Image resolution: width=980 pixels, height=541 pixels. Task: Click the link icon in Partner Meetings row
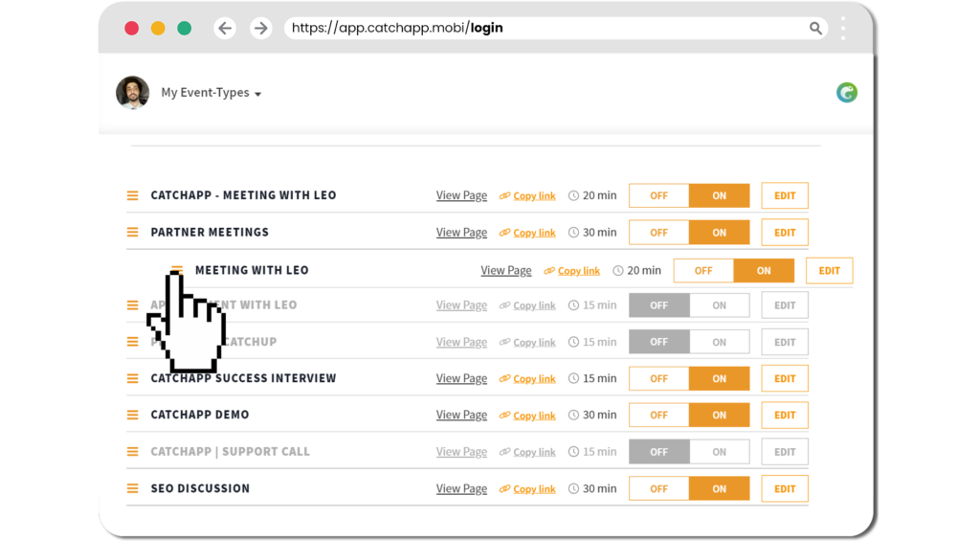504,233
